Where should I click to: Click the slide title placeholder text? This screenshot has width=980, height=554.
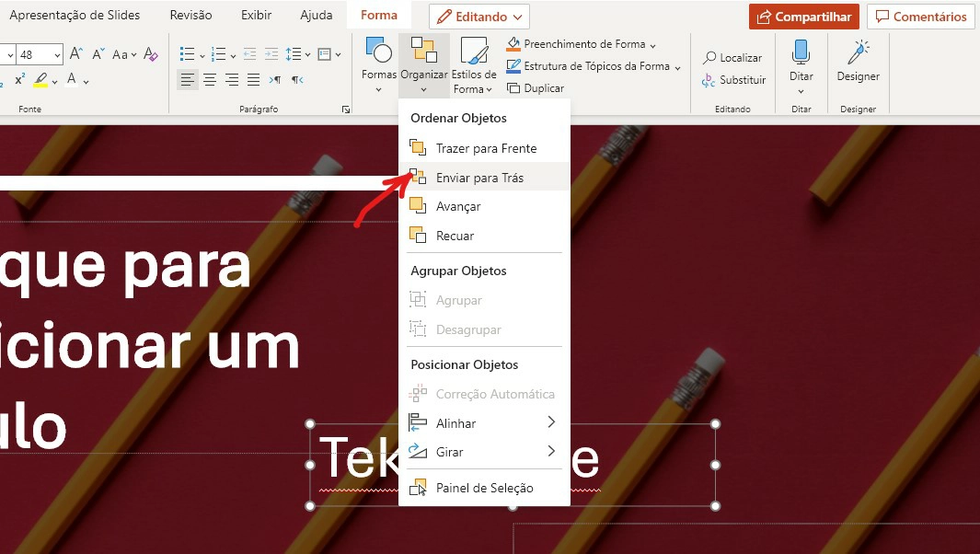tap(150, 347)
